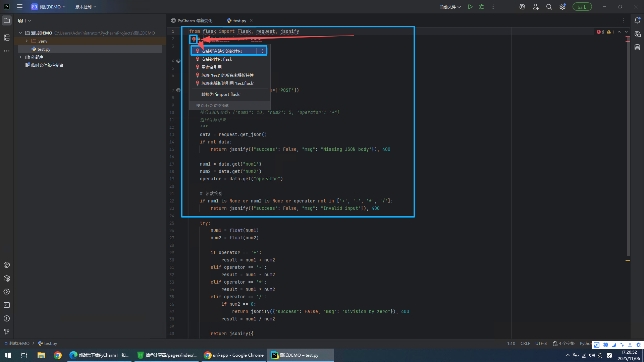644x362 pixels.
Task: Expand the .venv folder
Action: 27,41
